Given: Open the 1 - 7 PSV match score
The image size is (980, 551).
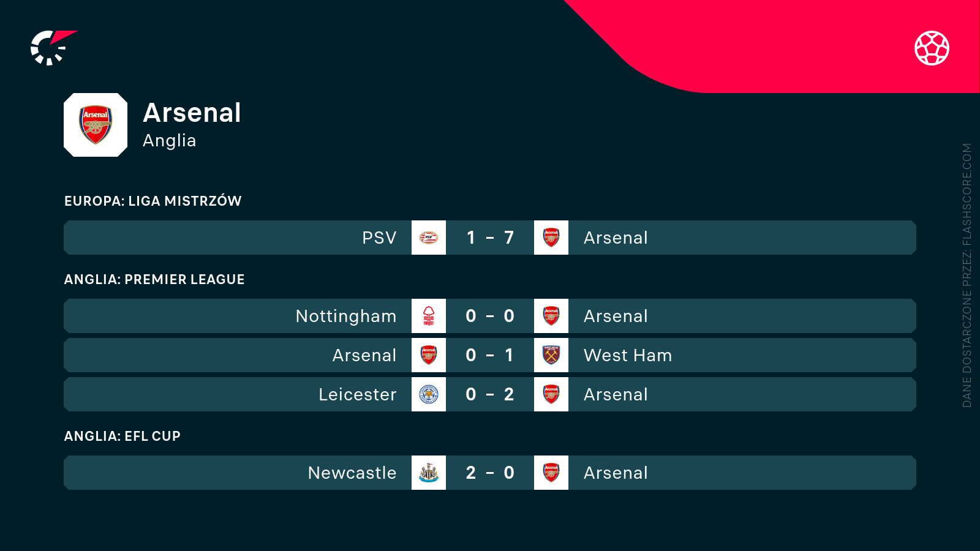Looking at the screenshot, I should (490, 238).
